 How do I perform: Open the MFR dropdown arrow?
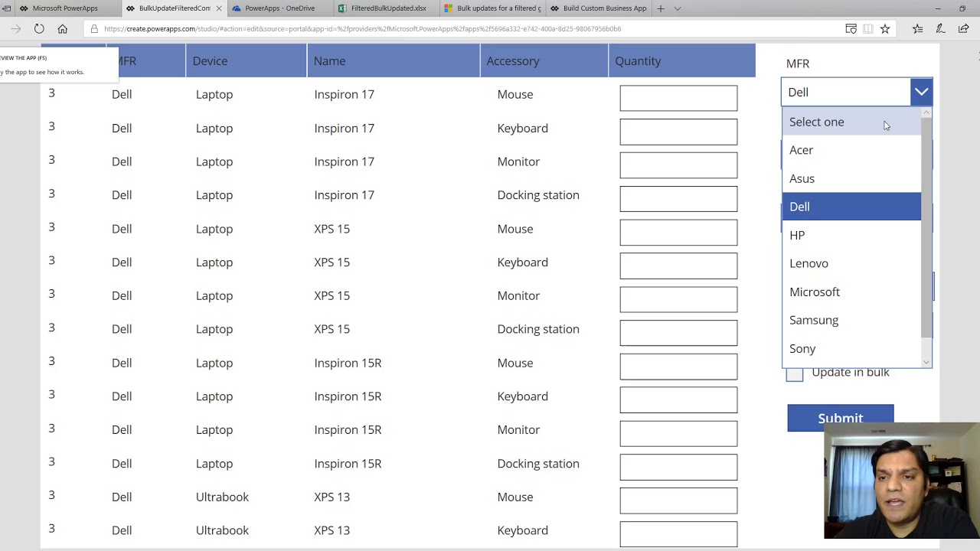pos(921,92)
